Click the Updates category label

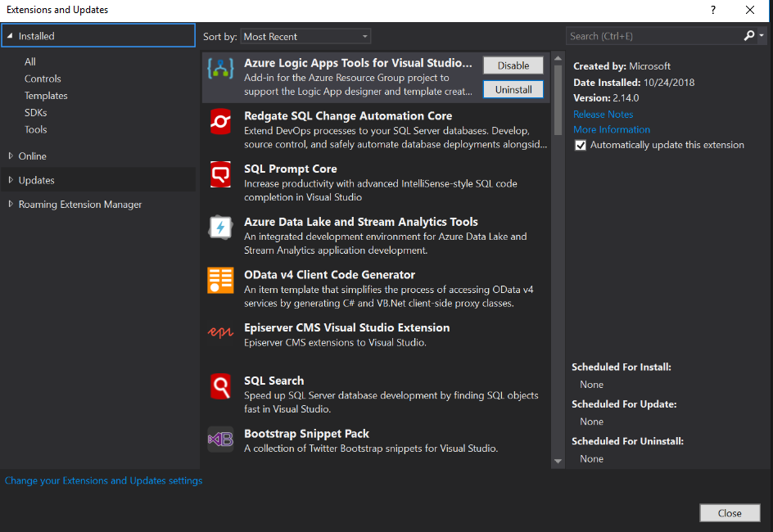pyautogui.click(x=37, y=180)
